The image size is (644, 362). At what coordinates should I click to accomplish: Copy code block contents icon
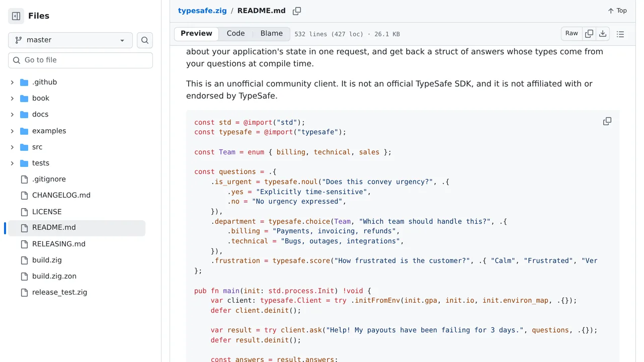click(607, 121)
